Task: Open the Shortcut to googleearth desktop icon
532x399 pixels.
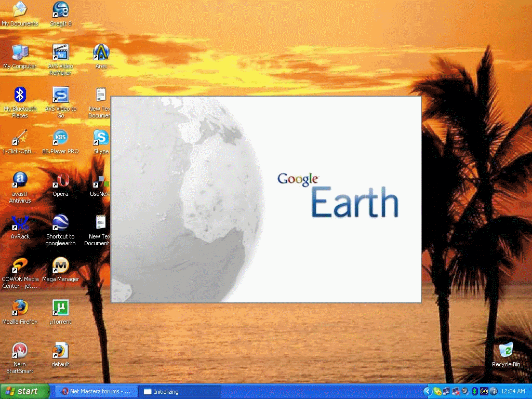Action: [x=60, y=223]
